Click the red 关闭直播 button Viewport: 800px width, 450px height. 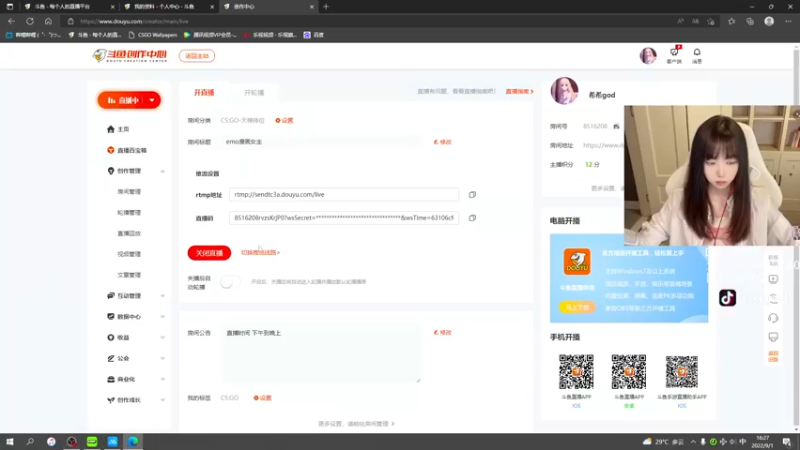point(209,253)
